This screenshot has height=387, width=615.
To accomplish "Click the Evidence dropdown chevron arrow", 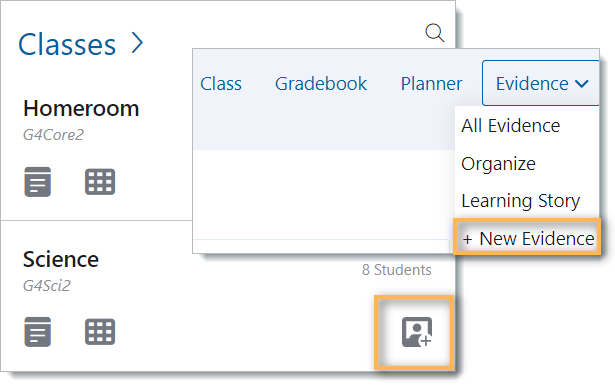I will (582, 84).
